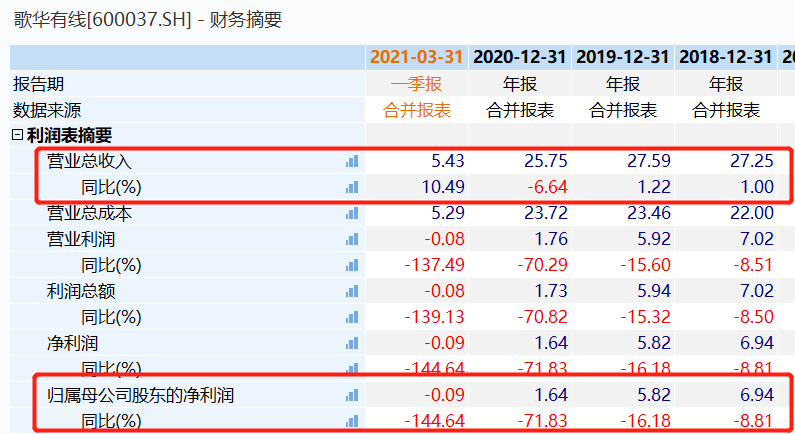Viewport: 795px width, 434px height.
Task: Click the 营业利润 row label
Action: [81, 239]
